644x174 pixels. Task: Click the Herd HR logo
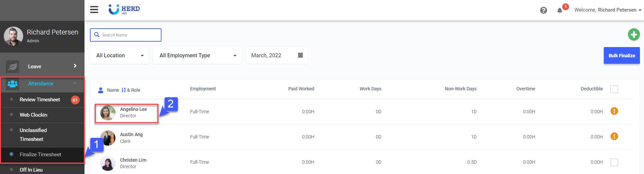124,10
